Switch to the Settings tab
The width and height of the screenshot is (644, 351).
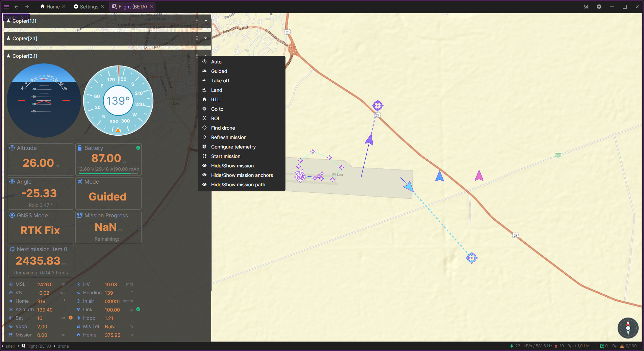(x=89, y=7)
